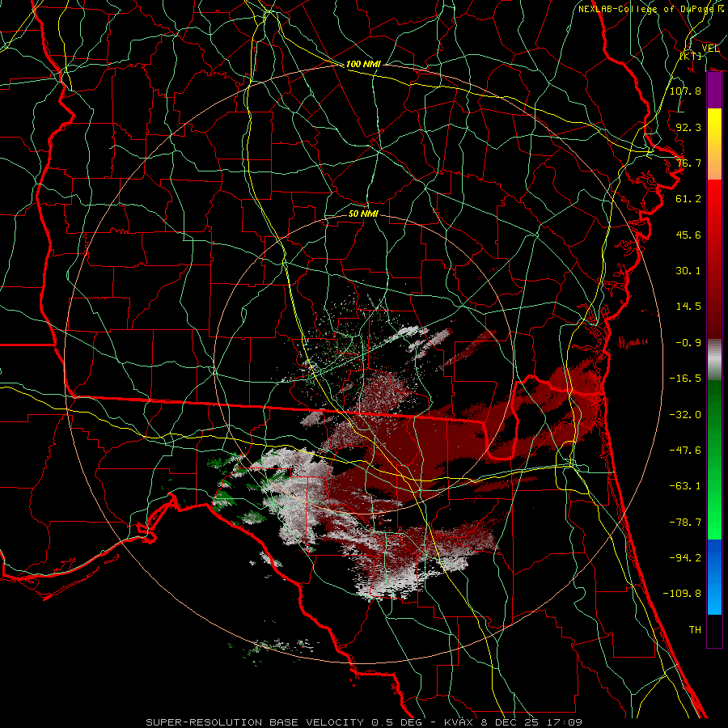Click the 45.6 legend value
The image size is (728, 728).
tap(688, 235)
